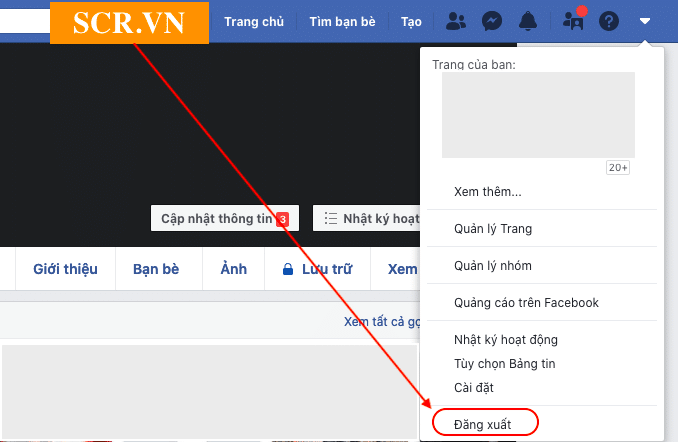The width and height of the screenshot is (678, 442).
Task: Open the quick help question mark icon
Action: pyautogui.click(x=609, y=21)
